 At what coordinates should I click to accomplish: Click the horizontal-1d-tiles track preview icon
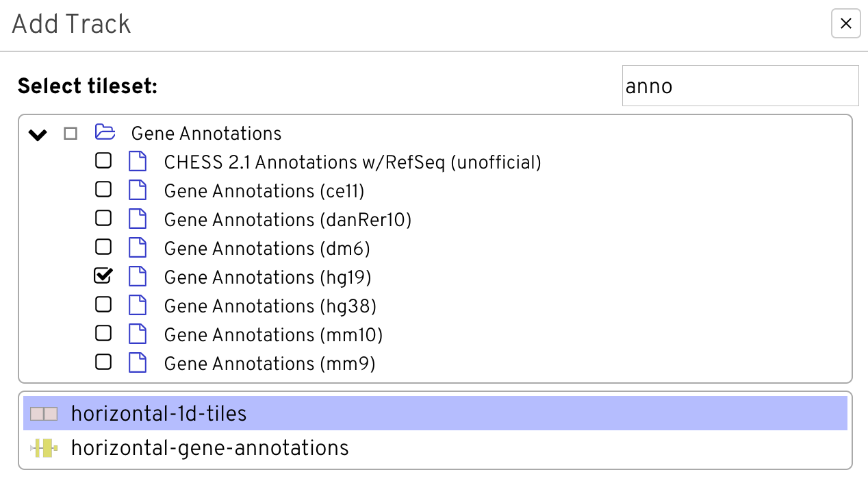[x=43, y=412]
